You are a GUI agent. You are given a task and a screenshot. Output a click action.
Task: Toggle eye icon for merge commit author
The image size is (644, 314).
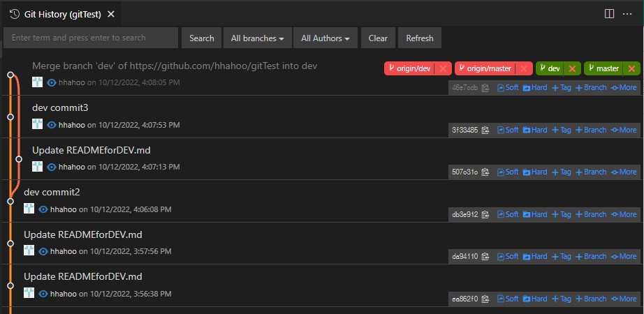(52, 82)
